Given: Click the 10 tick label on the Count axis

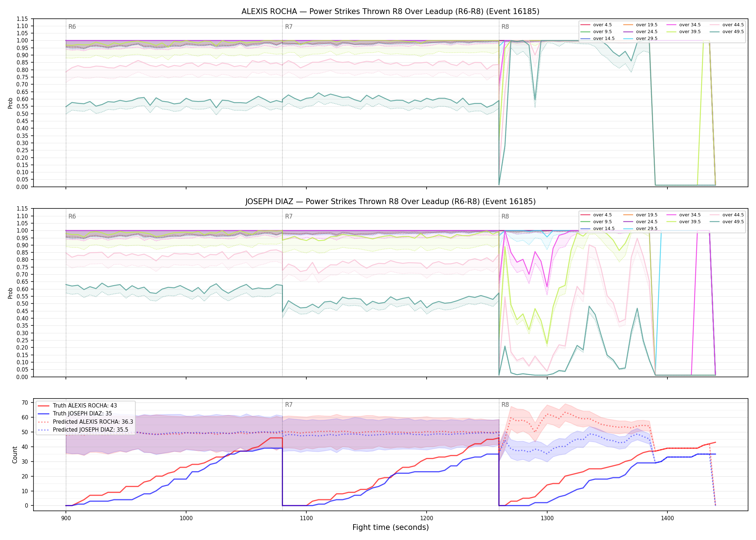Looking at the screenshot, I should (x=25, y=491).
